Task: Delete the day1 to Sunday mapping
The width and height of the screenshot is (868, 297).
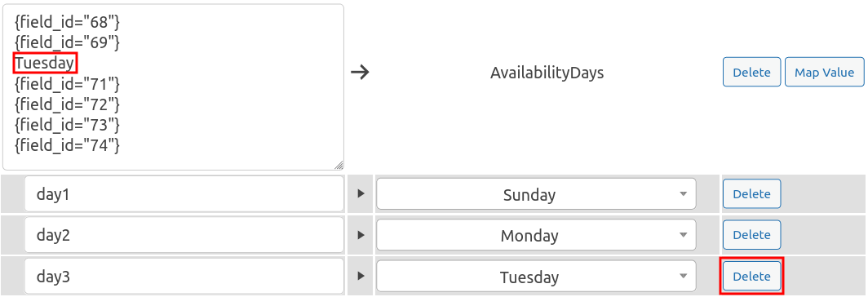Action: pyautogui.click(x=752, y=194)
